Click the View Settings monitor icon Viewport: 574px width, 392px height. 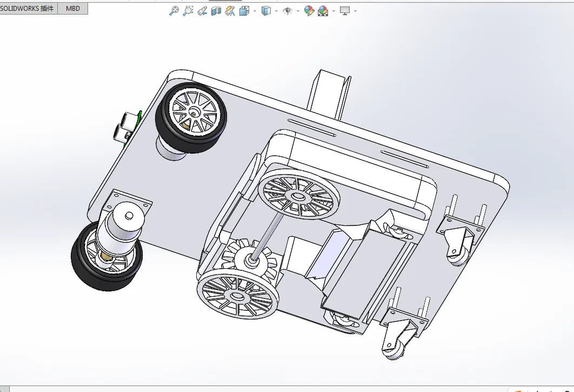point(345,11)
